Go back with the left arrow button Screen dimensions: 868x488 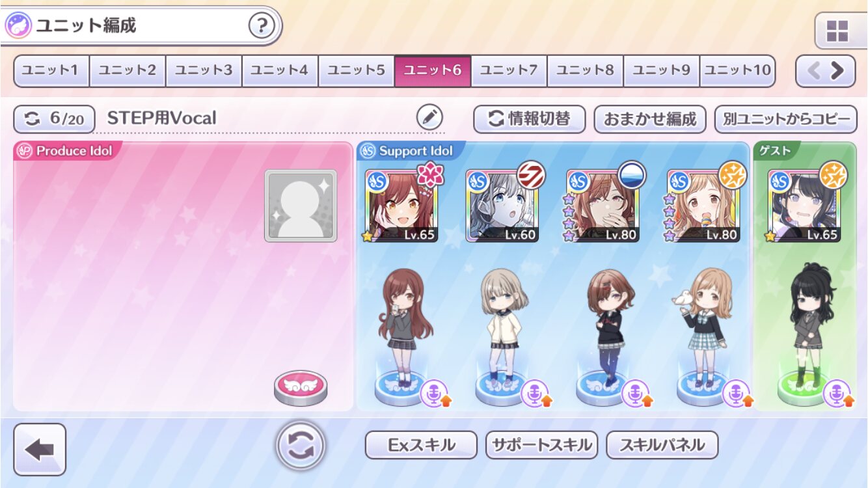coord(40,449)
